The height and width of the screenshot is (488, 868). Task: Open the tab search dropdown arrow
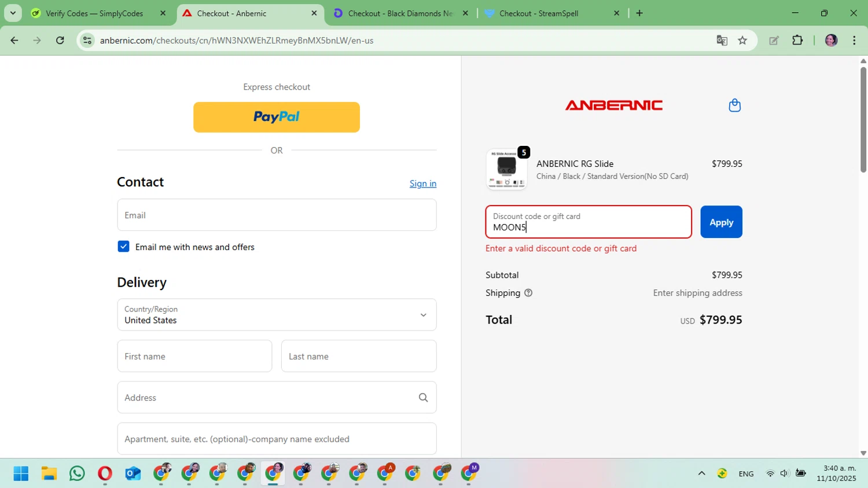(13, 13)
